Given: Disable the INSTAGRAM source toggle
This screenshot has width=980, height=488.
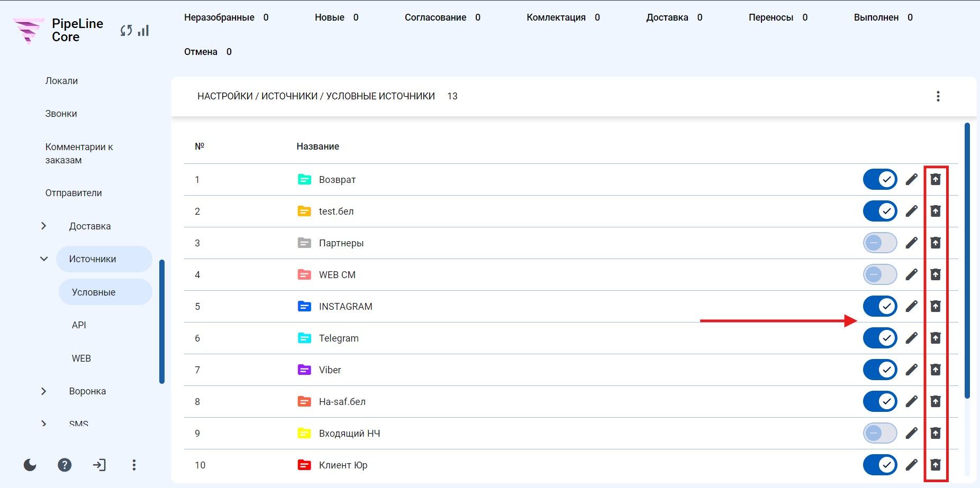Looking at the screenshot, I should tap(880, 306).
